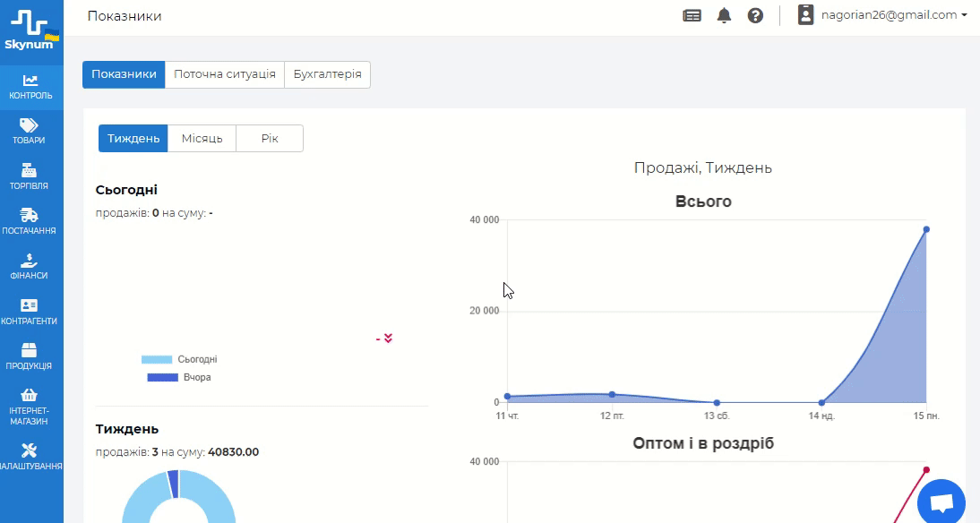
Task: Switch to the Показники tab
Action: [x=124, y=74]
